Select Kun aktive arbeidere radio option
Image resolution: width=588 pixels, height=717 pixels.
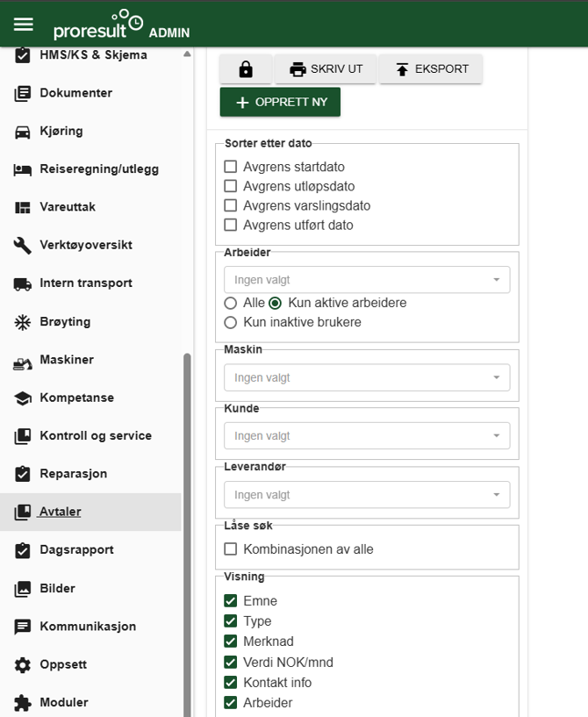click(276, 303)
